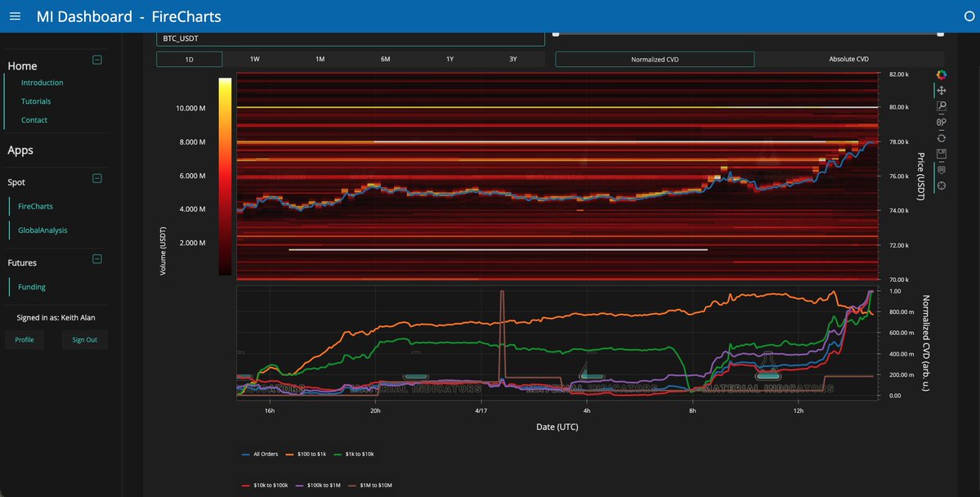
Task: Open the Profile page
Action: (25, 339)
